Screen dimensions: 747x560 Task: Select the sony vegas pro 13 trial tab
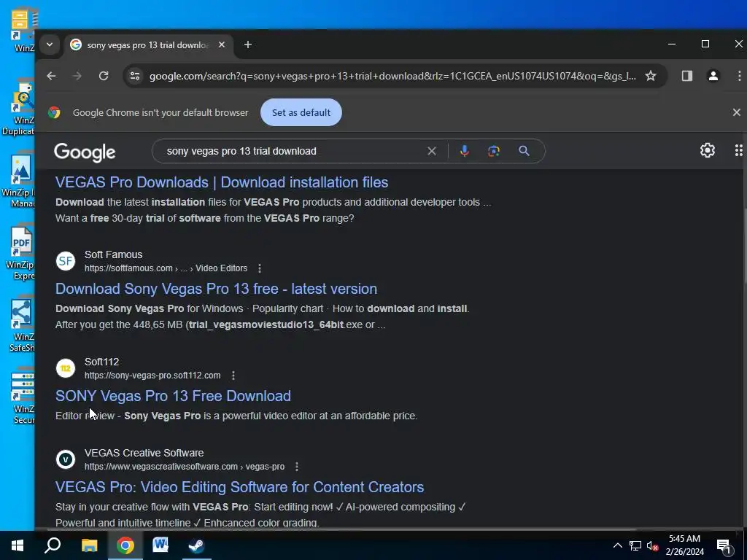(147, 45)
